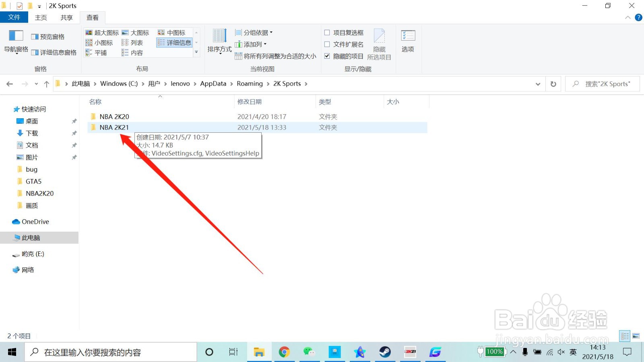Viewport: 644px width, 362px height.
Task: Switch to 内容 content layout
Action: pyautogui.click(x=132, y=53)
